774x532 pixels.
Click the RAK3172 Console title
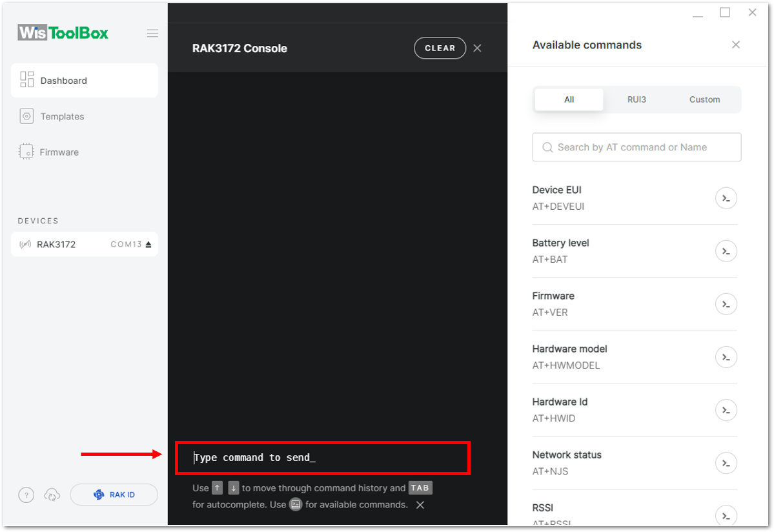tap(239, 48)
